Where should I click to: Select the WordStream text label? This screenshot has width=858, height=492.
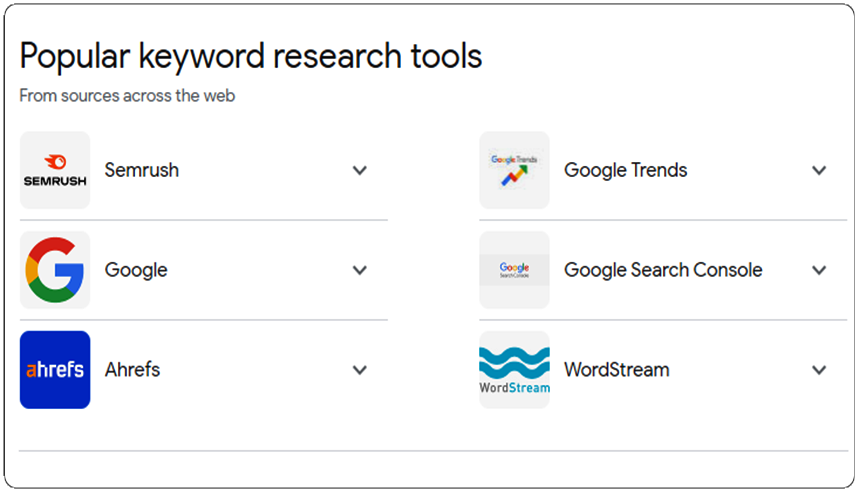(617, 370)
